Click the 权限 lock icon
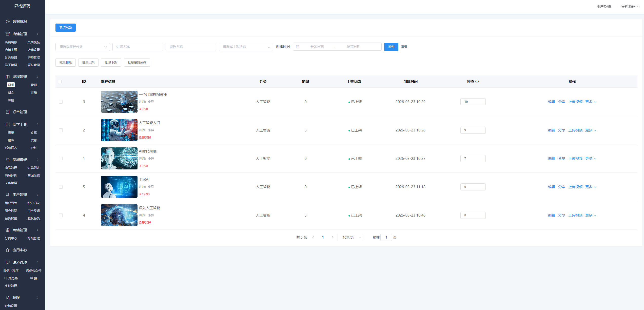The width and height of the screenshot is (644, 310). pos(8,298)
